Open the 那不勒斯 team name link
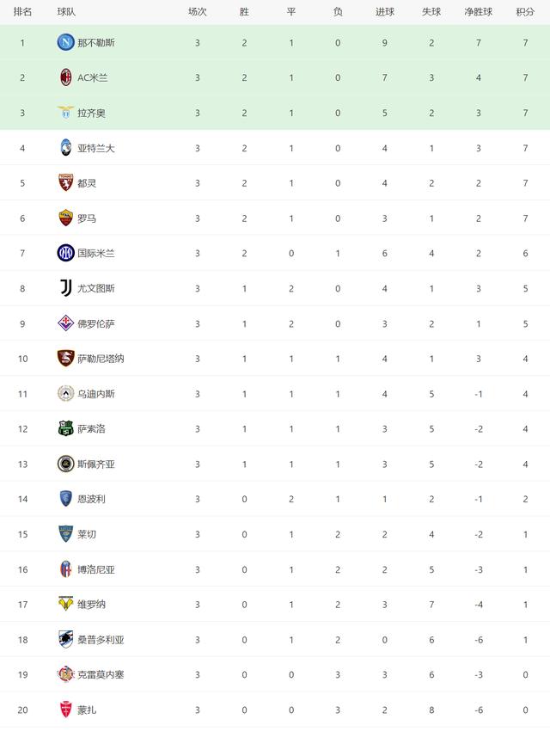 pyautogui.click(x=96, y=43)
